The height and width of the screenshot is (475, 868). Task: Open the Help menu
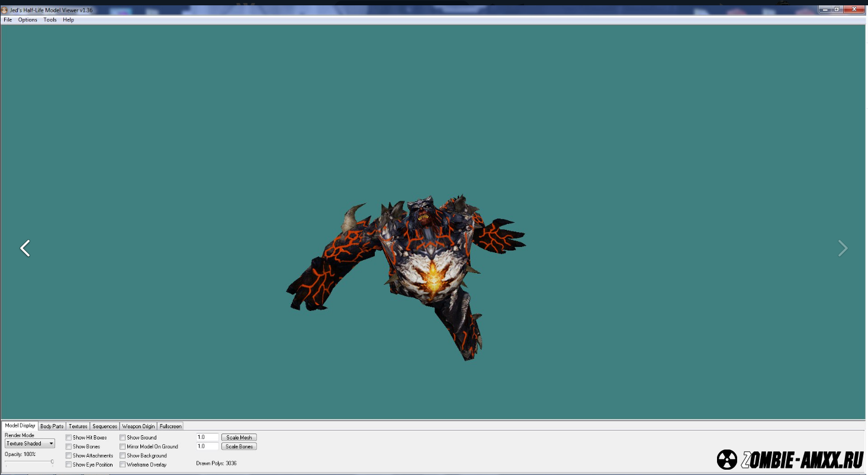[x=69, y=20]
